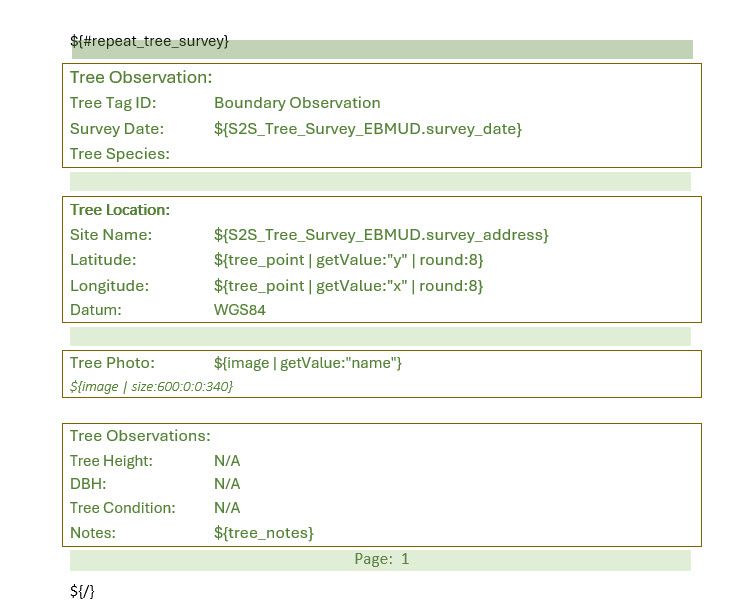Click the N/A beside Tree Height
The image size is (737, 601).
pyautogui.click(x=227, y=461)
